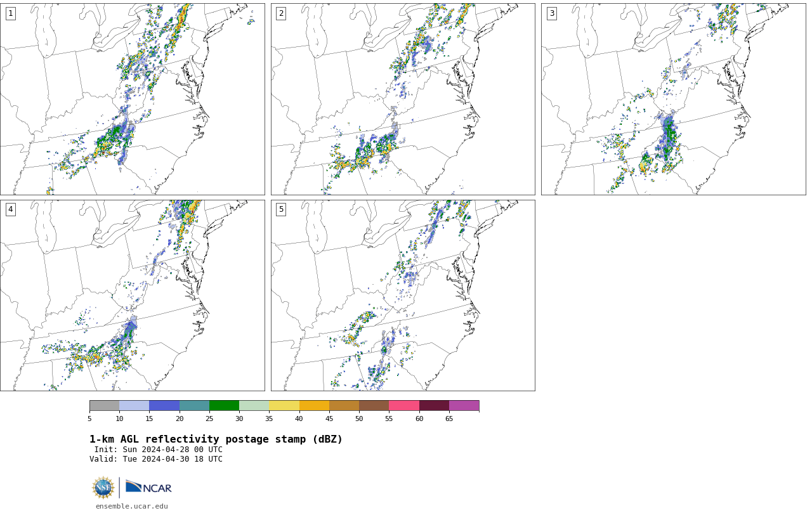The height and width of the screenshot is (513, 812).
Task: Open ensemble member 4 reflectivity map
Action: click(x=132, y=295)
